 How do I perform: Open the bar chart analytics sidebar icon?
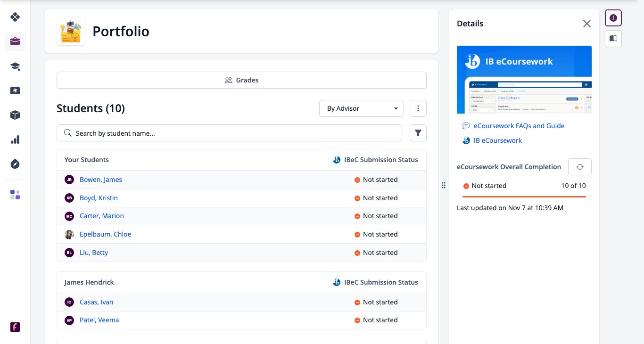point(15,139)
